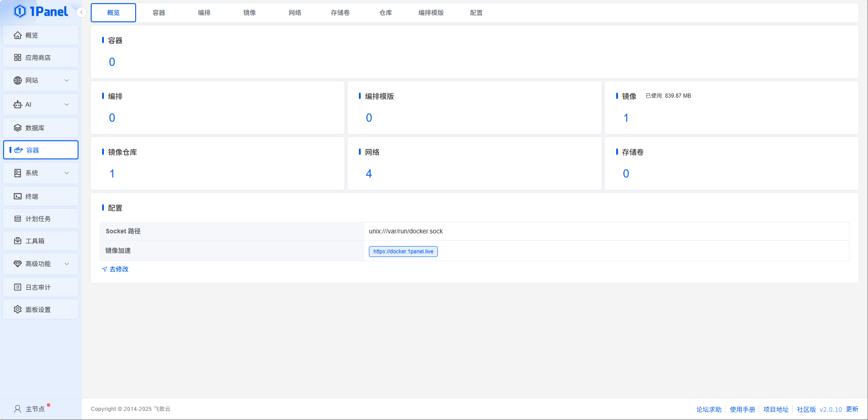Click the calendar icon for 计划任务

pyautogui.click(x=18, y=219)
